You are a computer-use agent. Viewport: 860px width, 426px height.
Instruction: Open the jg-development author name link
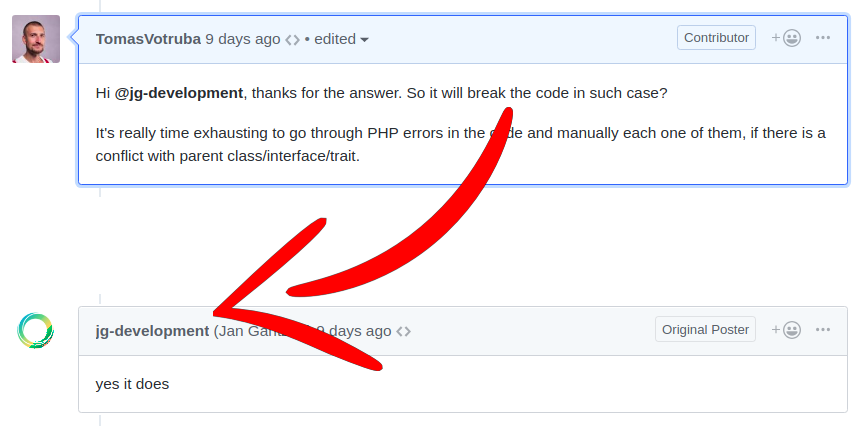pyautogui.click(x=152, y=331)
